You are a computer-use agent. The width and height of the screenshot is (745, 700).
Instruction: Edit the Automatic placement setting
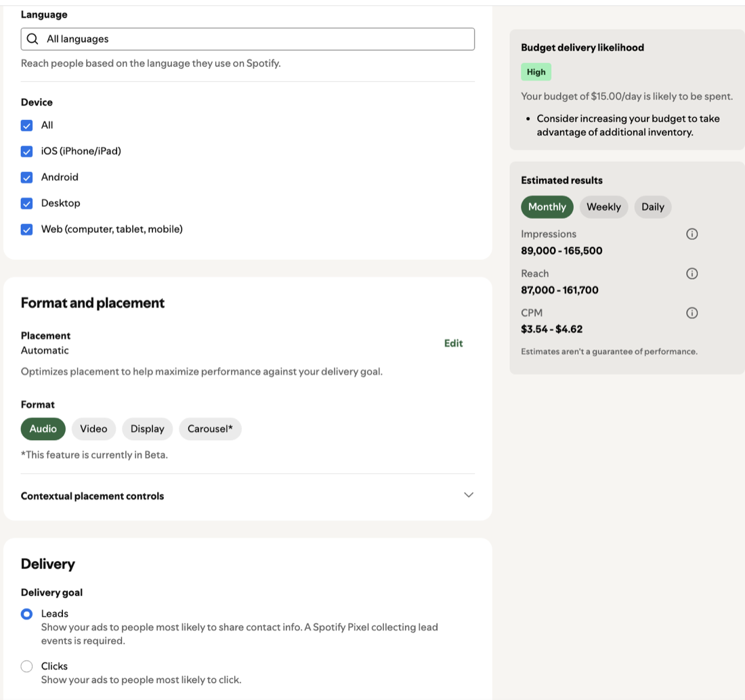(453, 343)
